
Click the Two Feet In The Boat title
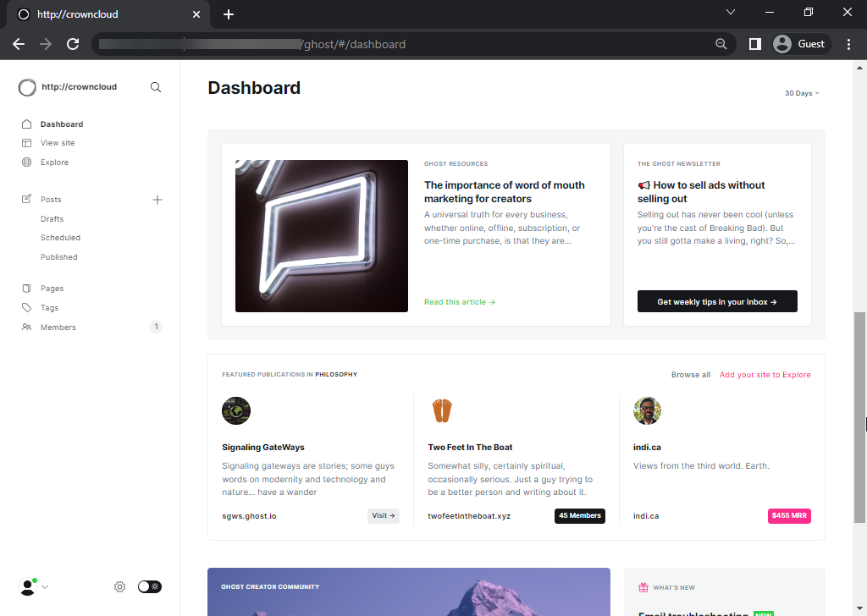(x=470, y=447)
